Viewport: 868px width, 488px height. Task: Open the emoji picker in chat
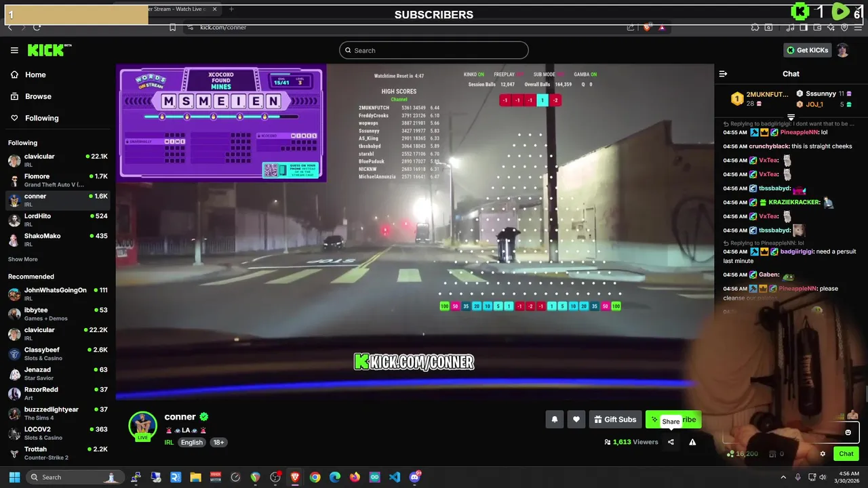(x=848, y=432)
